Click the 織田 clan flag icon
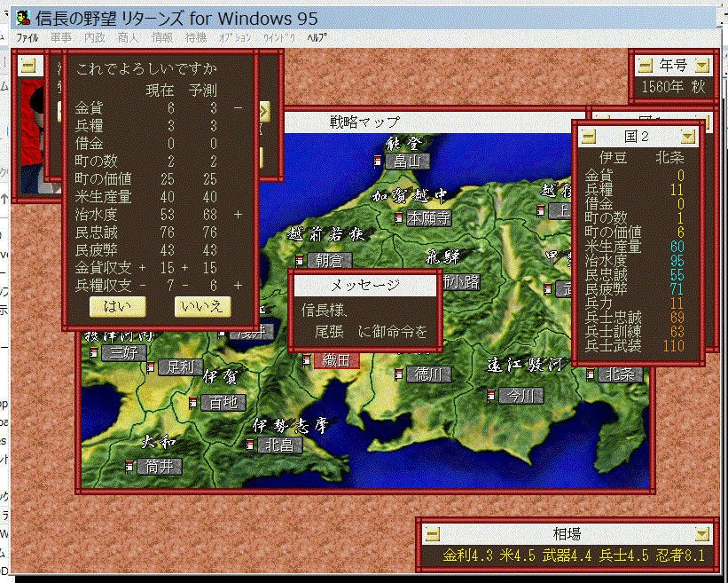 coord(307,360)
